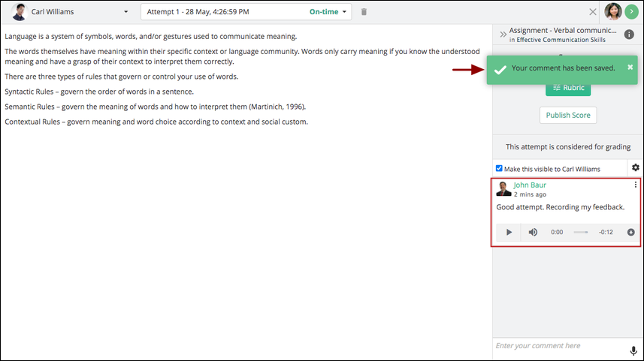Image resolution: width=644 pixels, height=361 pixels.
Task: Click 'There are three types of rules' line
Action: (x=121, y=77)
